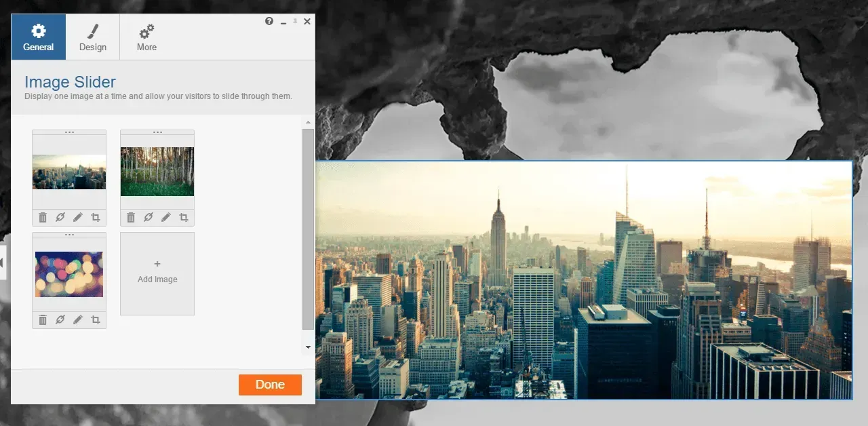The height and width of the screenshot is (426, 868).
Task: Minimize the Image Slider settings panel
Action: 283,23
